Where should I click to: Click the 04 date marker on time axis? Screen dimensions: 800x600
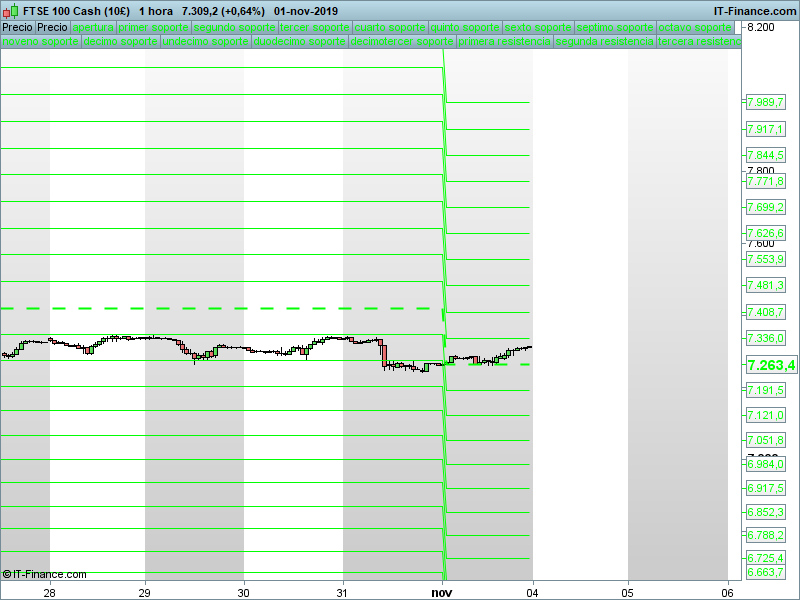(x=533, y=593)
